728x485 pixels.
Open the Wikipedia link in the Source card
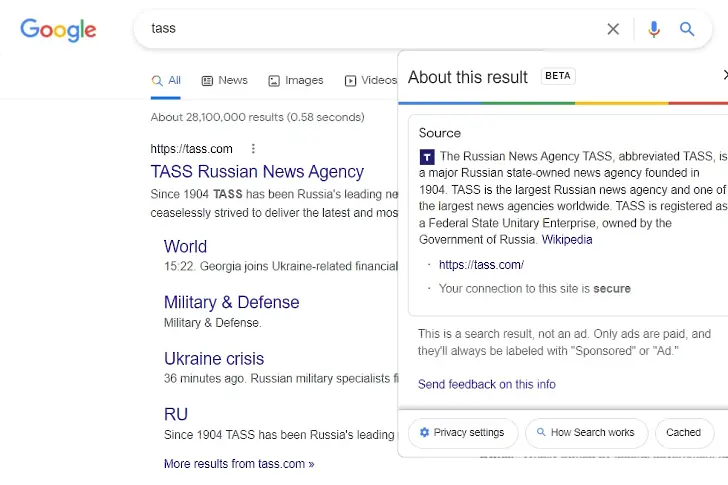[567, 239]
